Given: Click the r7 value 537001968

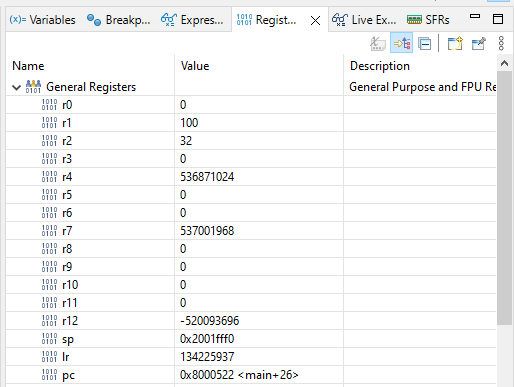Looking at the screenshot, I should (x=207, y=231).
